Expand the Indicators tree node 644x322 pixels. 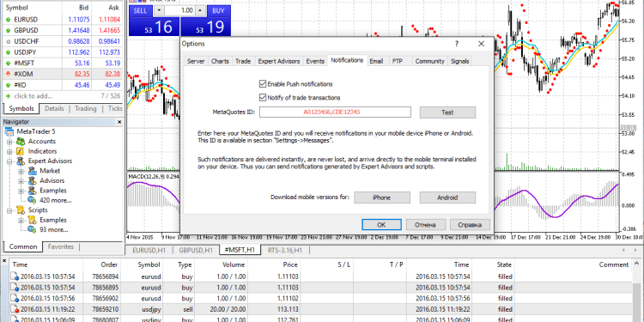[x=9, y=151]
